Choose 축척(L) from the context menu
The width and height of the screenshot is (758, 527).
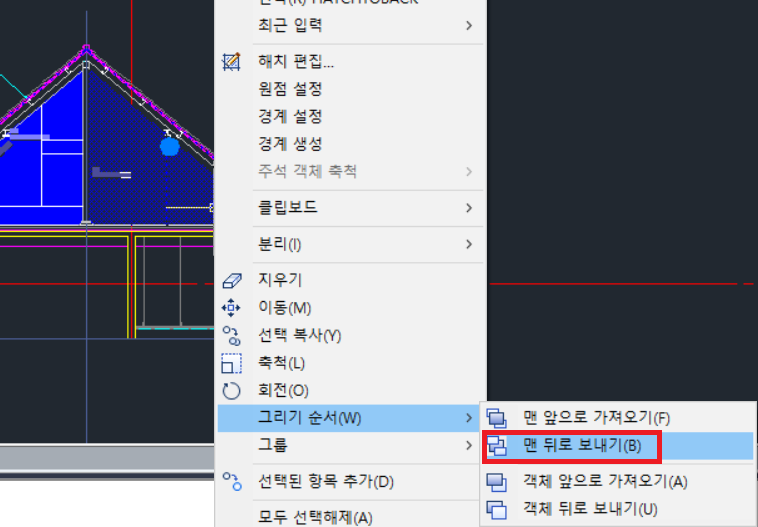[x=350, y=363]
